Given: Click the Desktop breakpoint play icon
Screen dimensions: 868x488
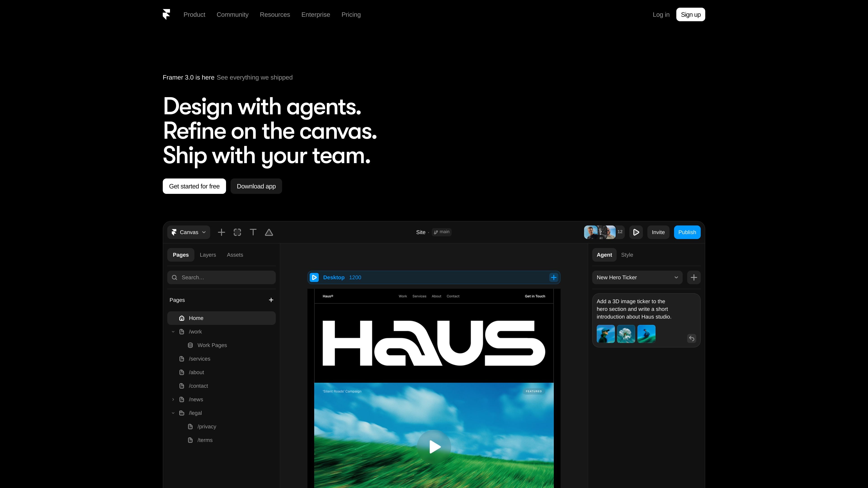Looking at the screenshot, I should pyautogui.click(x=314, y=277).
